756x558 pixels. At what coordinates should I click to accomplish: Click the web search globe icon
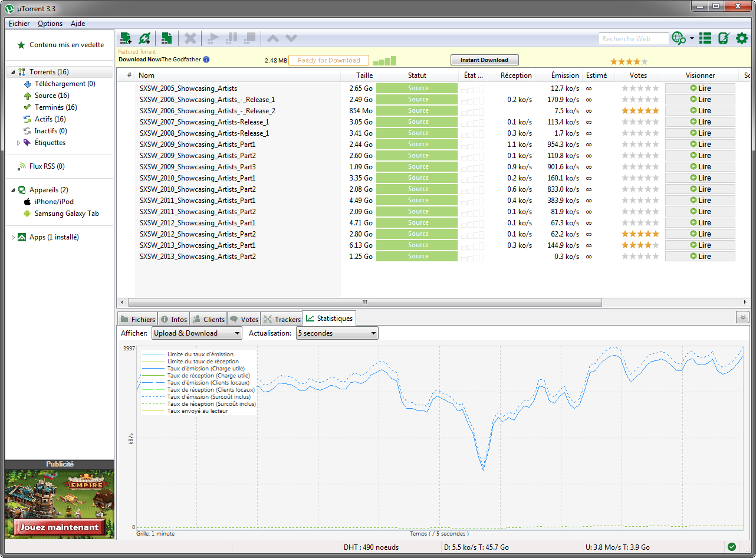click(x=679, y=38)
